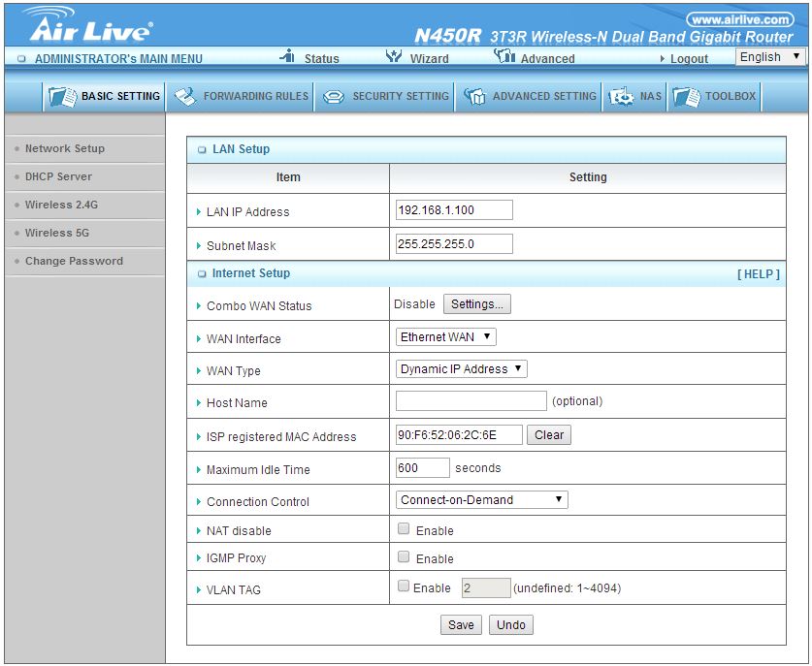
Task: Enable the NAT disable checkbox
Action: point(404,528)
